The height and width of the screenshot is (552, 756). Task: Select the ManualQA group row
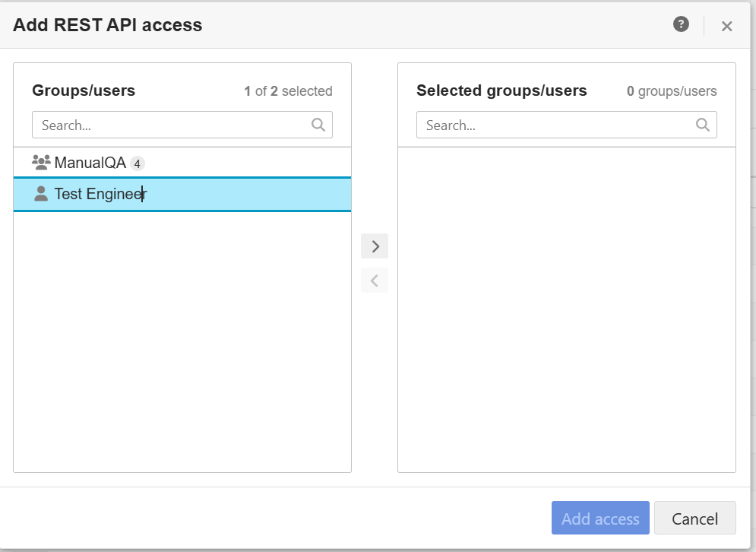pos(182,163)
